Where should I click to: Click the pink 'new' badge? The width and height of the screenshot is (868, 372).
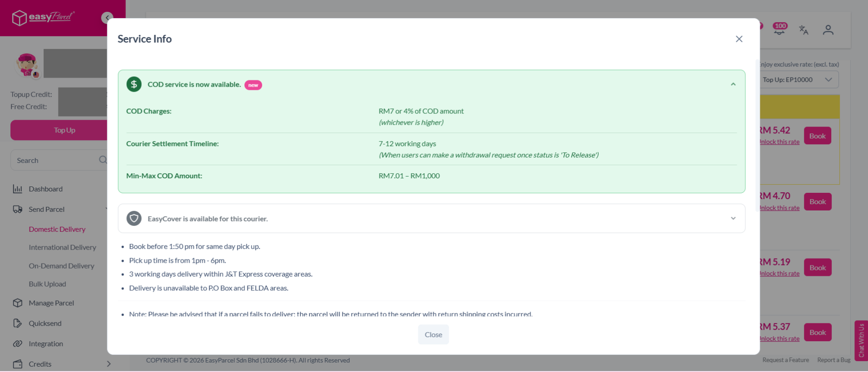pyautogui.click(x=253, y=85)
